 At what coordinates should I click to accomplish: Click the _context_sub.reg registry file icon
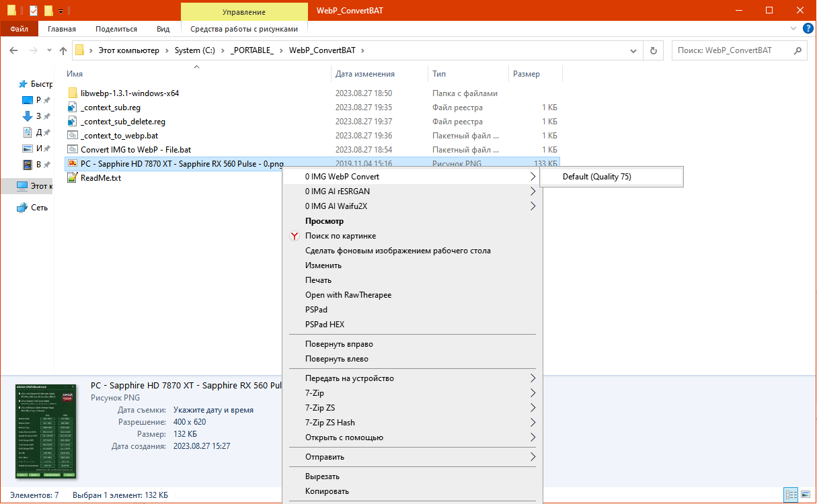pos(73,108)
